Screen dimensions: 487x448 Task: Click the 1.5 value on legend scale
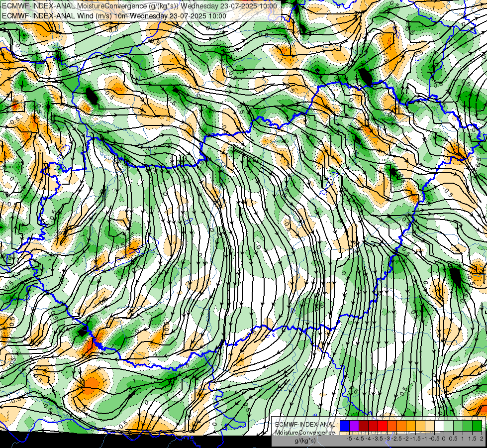click(472, 439)
